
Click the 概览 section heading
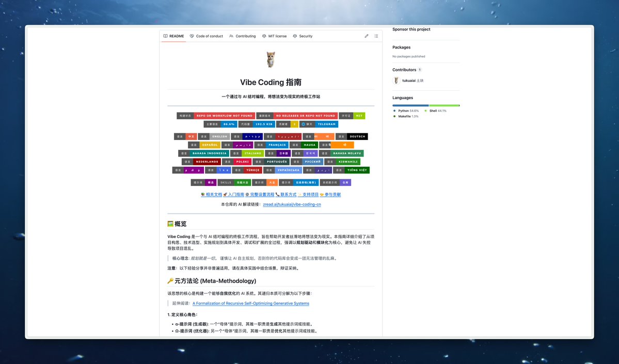point(177,224)
